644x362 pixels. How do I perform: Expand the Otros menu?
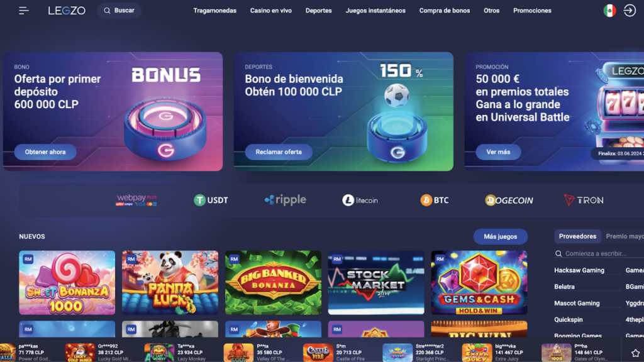click(x=491, y=11)
